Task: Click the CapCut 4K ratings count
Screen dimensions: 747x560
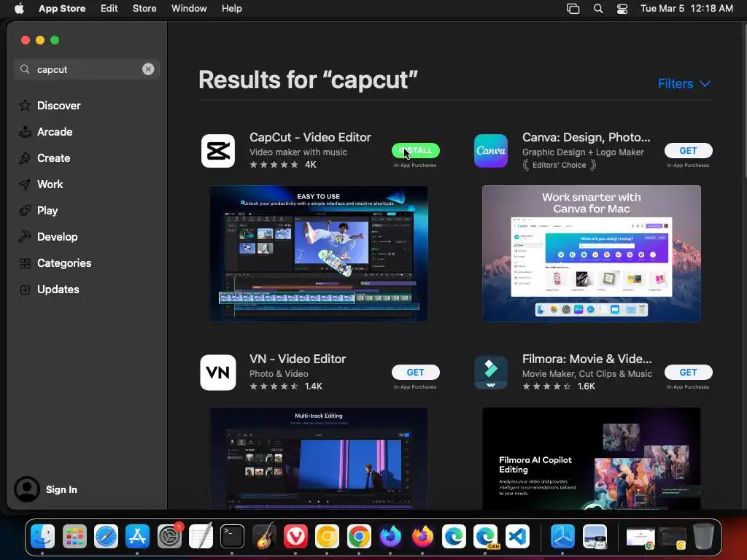Action: pos(311,164)
